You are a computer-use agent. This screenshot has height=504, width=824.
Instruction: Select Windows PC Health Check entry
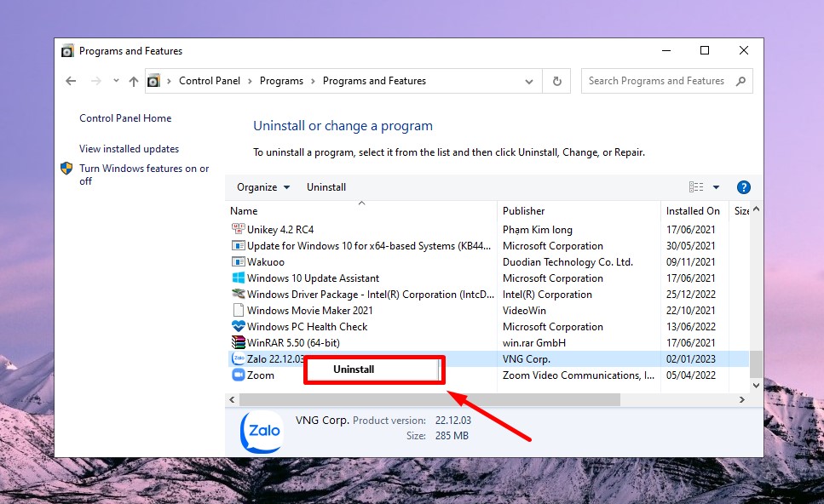click(x=307, y=327)
